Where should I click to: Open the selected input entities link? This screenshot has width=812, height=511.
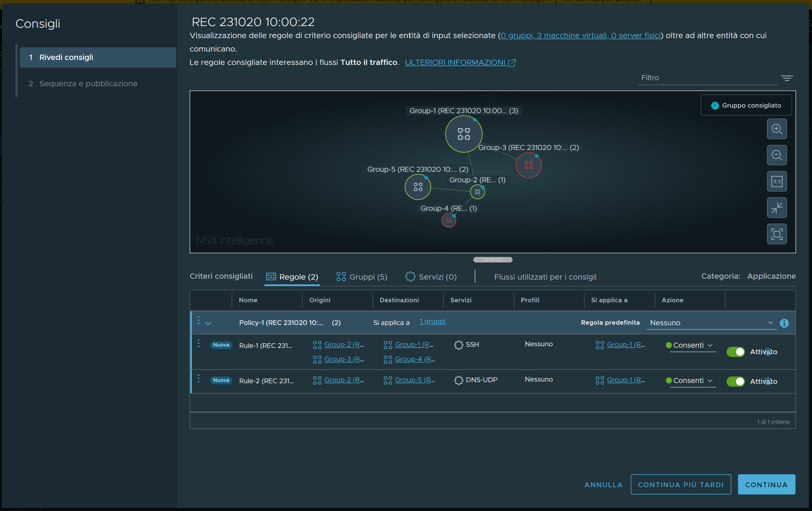click(580, 35)
